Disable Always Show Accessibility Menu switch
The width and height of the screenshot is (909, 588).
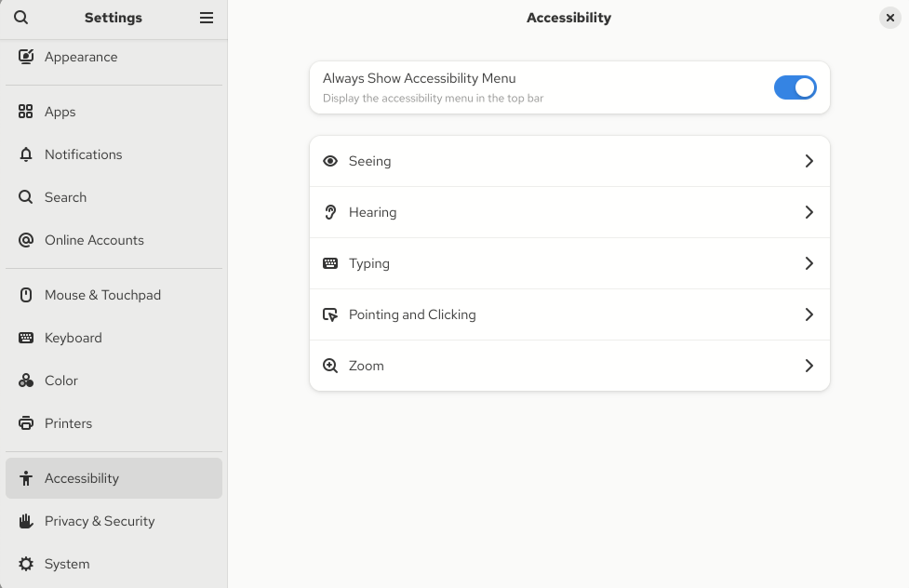tap(795, 87)
